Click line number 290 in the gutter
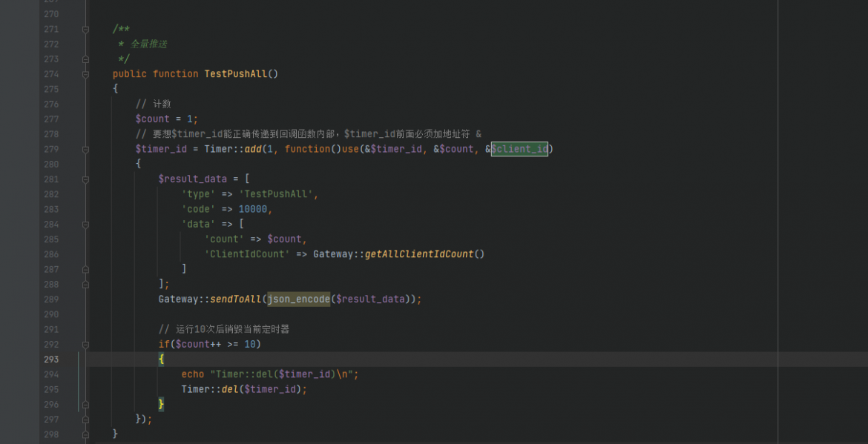 51,314
